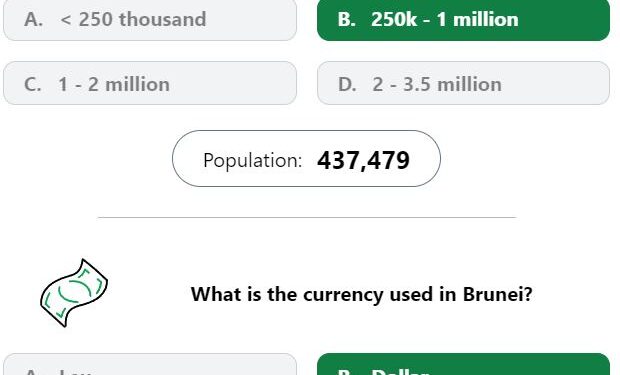Click the 'A.' letter of '< 250 thousand'

[33, 19]
